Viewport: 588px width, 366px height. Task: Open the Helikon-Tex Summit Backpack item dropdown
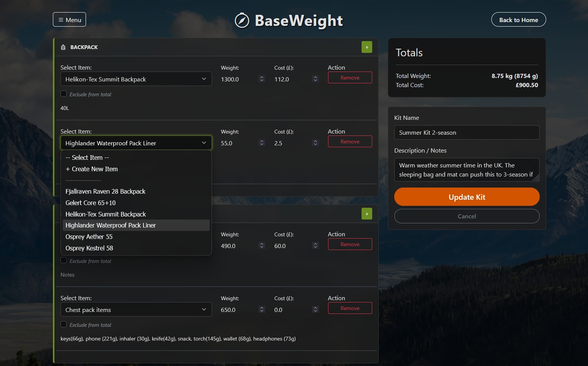[136, 79]
